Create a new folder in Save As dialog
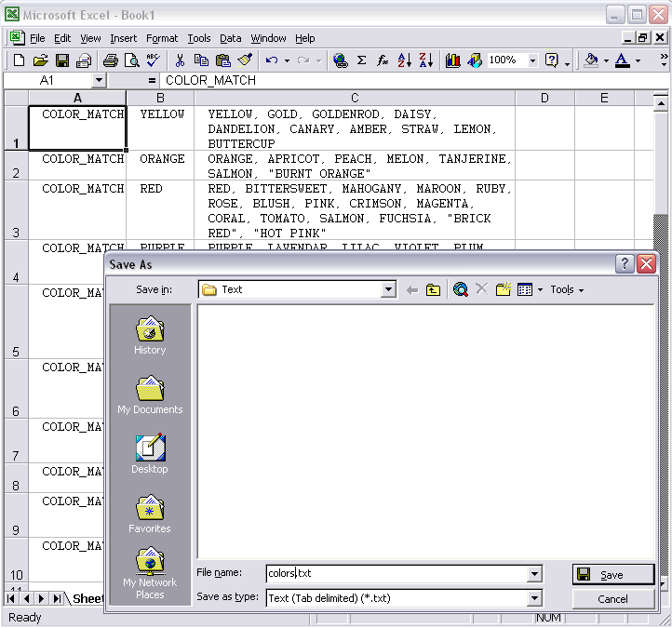672x628 pixels. coord(504,290)
